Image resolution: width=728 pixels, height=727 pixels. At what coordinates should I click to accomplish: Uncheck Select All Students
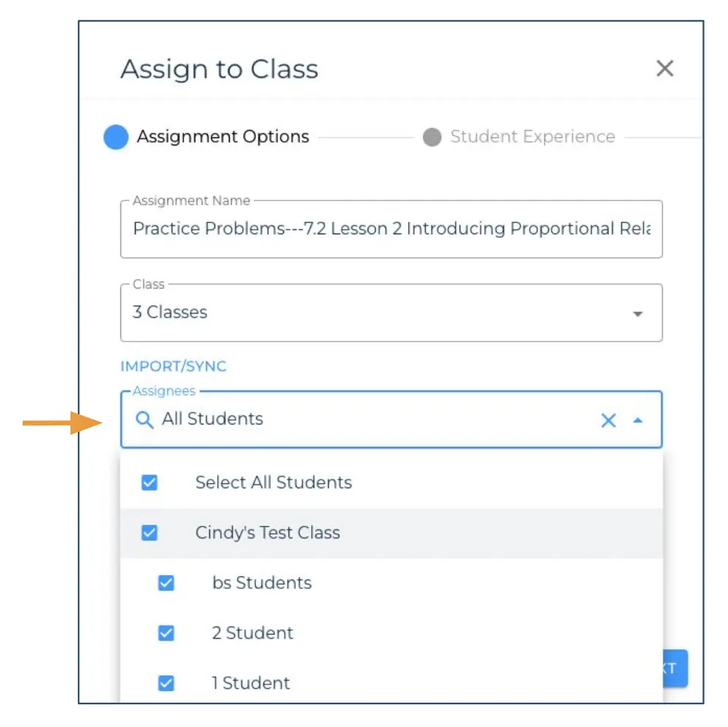[x=150, y=482]
